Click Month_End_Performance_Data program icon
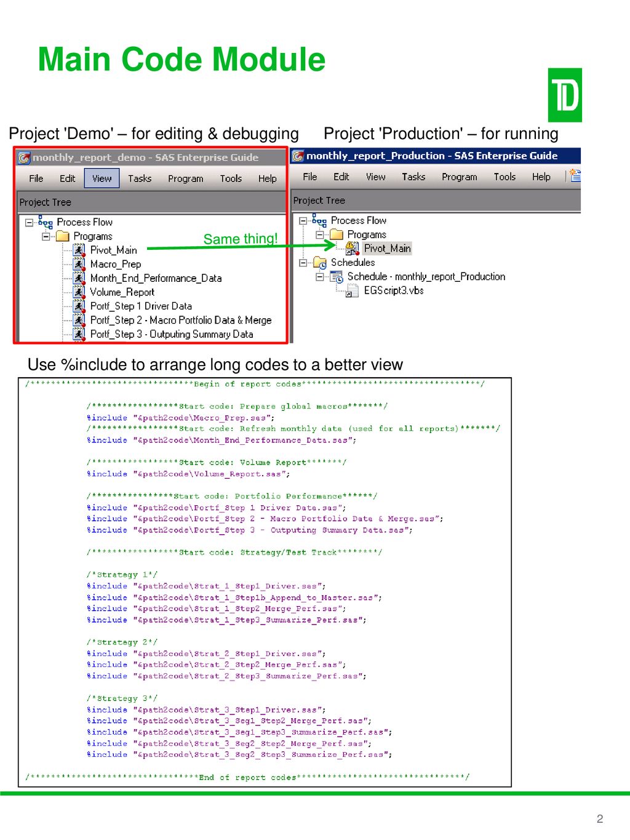This screenshot has height=840, width=630. pyautogui.click(x=79, y=278)
